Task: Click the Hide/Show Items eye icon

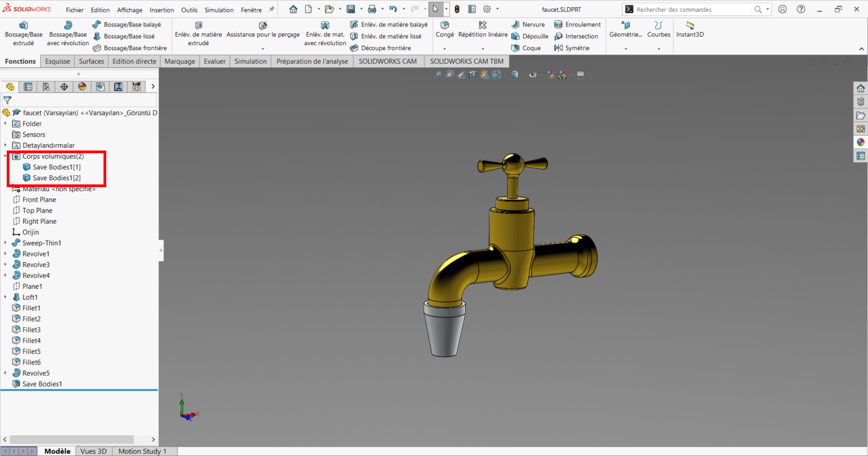Action: [x=533, y=74]
